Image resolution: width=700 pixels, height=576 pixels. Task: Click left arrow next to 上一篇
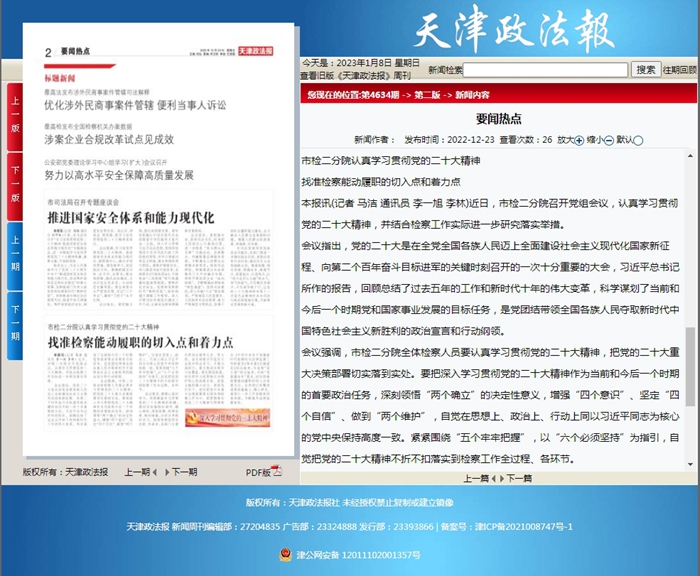point(493,479)
